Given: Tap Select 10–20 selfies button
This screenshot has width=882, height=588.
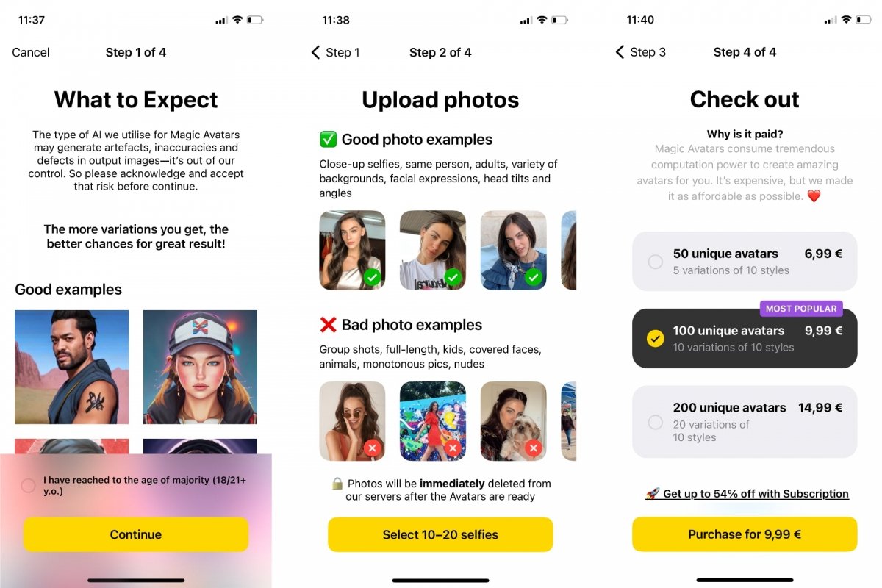Looking at the screenshot, I should coord(440,534).
